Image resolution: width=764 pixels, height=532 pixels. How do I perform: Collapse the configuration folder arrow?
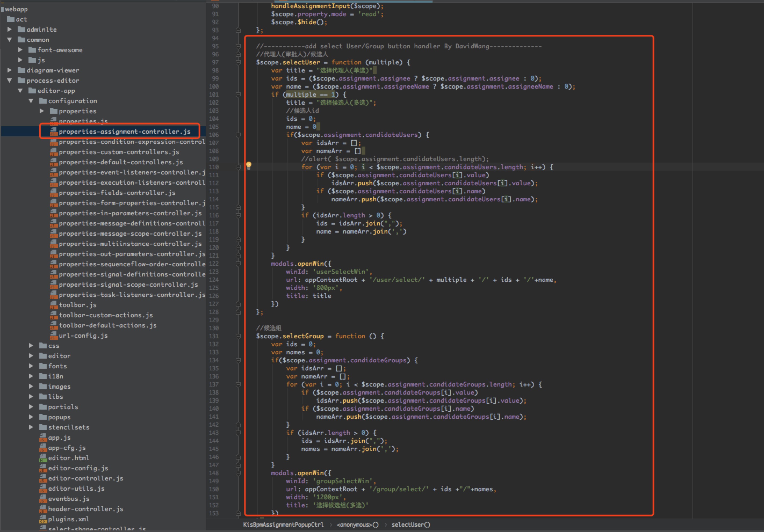(x=31, y=101)
